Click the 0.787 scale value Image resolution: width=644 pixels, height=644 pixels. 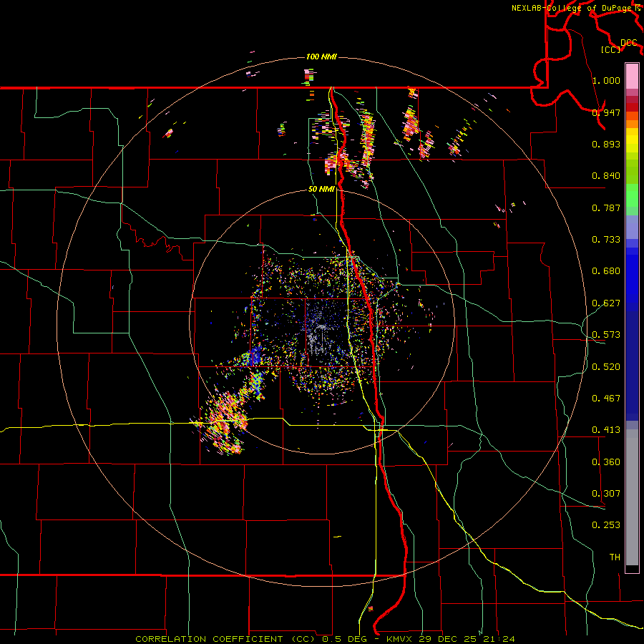click(606, 208)
